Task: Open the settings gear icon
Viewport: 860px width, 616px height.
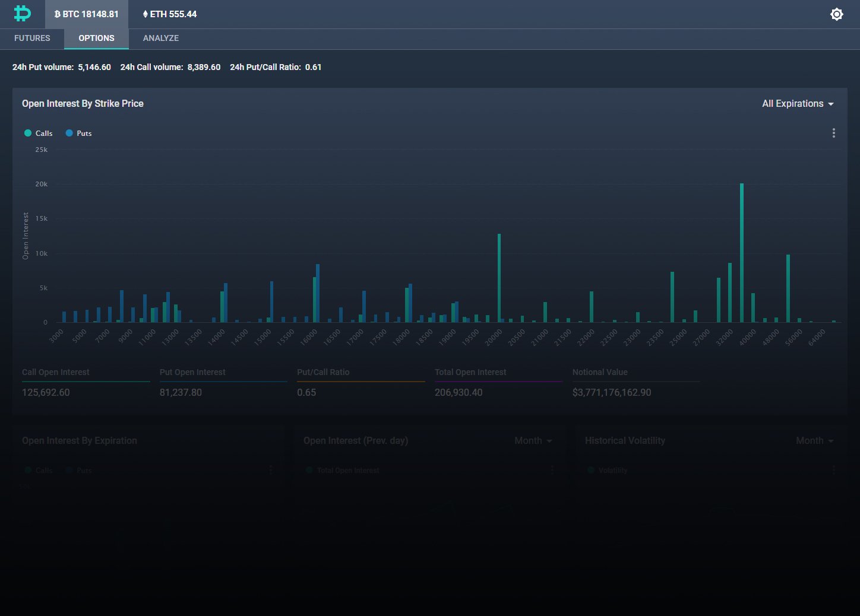Action: [x=836, y=14]
